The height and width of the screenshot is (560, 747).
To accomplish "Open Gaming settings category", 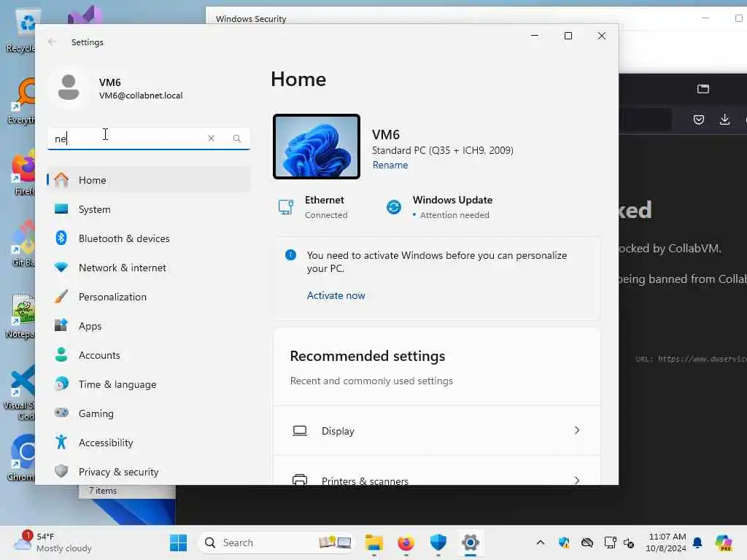I will tap(149, 413).
